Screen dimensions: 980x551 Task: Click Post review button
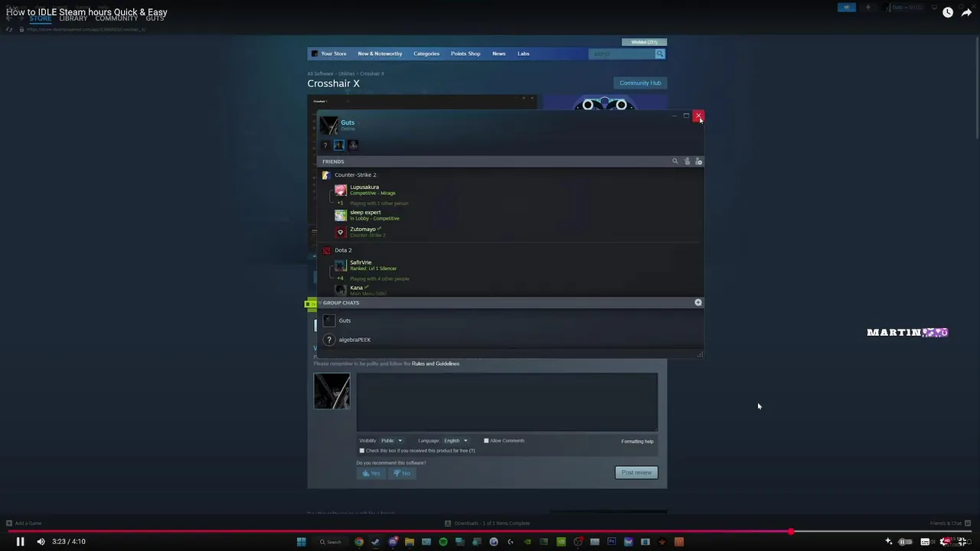click(636, 472)
